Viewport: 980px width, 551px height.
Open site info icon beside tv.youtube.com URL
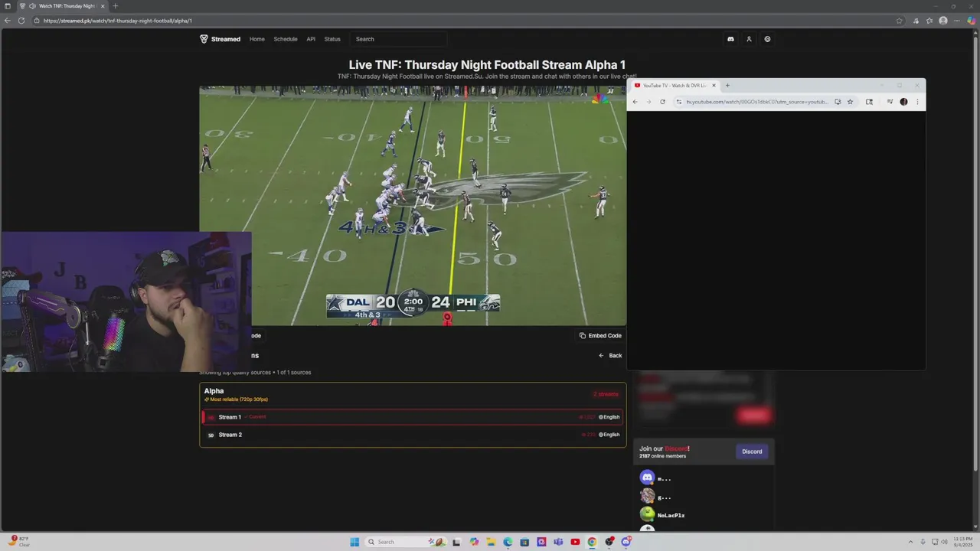pyautogui.click(x=678, y=102)
